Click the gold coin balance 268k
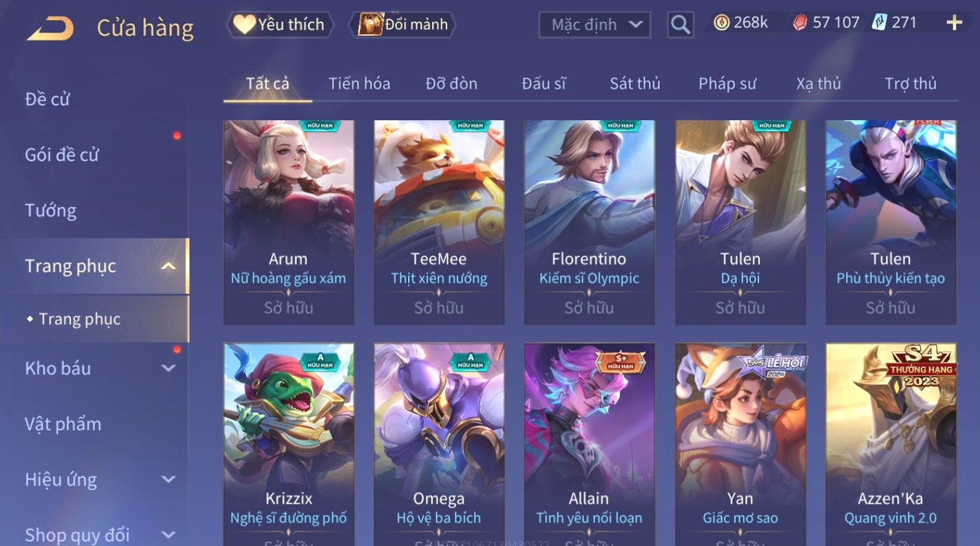The height and width of the screenshot is (546, 980). pyautogui.click(x=741, y=23)
